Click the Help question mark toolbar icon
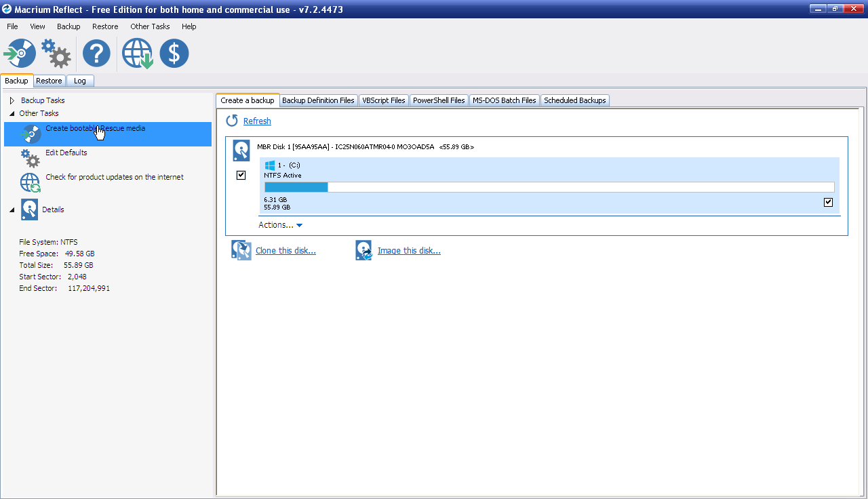This screenshot has width=868, height=499. pyautogui.click(x=96, y=54)
